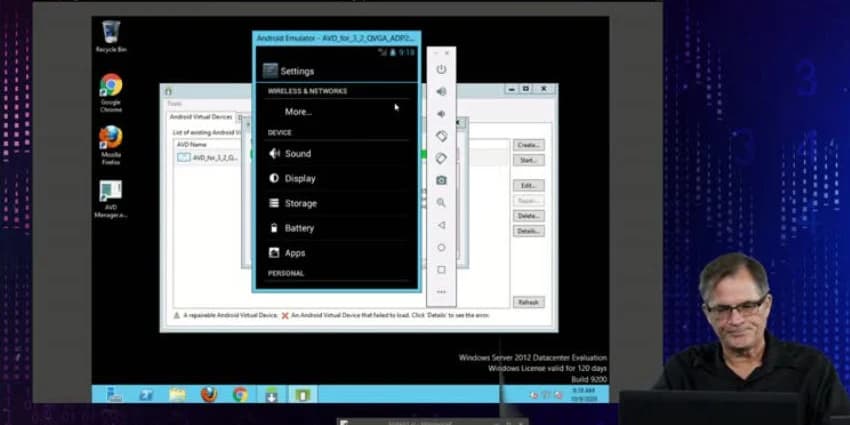
Task: Open Apps settings in the emulator
Action: tap(336, 253)
